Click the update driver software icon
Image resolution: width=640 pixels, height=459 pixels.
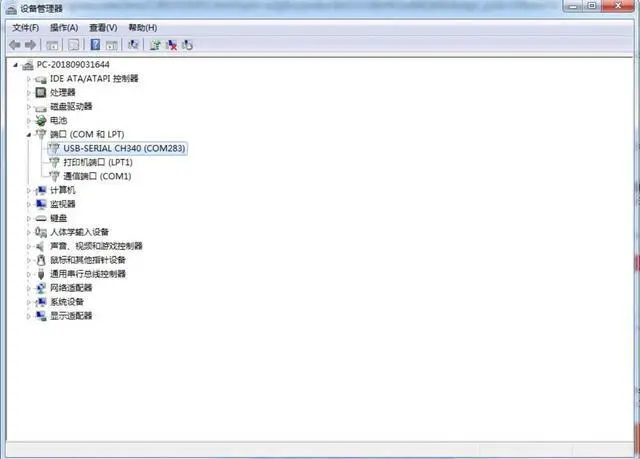[x=155, y=45]
